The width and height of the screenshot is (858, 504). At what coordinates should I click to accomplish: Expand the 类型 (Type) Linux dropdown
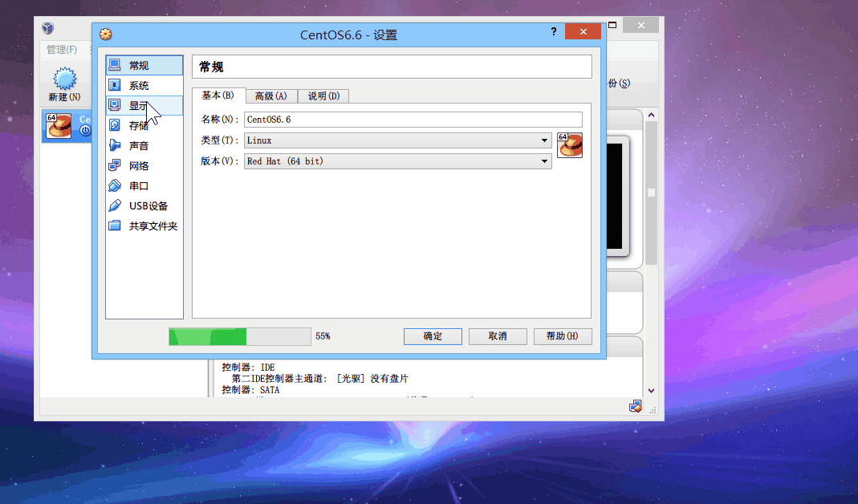(398, 140)
